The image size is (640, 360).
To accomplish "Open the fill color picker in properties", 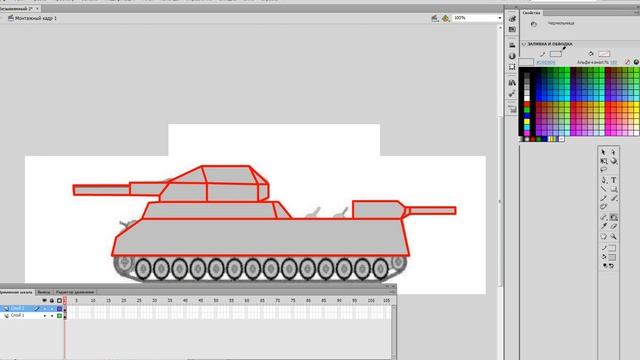I will click(x=604, y=54).
